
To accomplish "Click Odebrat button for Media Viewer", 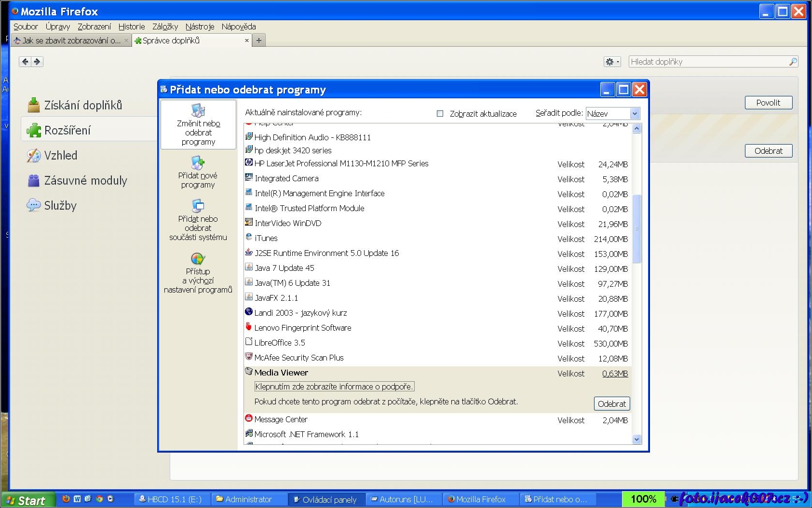I will click(x=611, y=404).
